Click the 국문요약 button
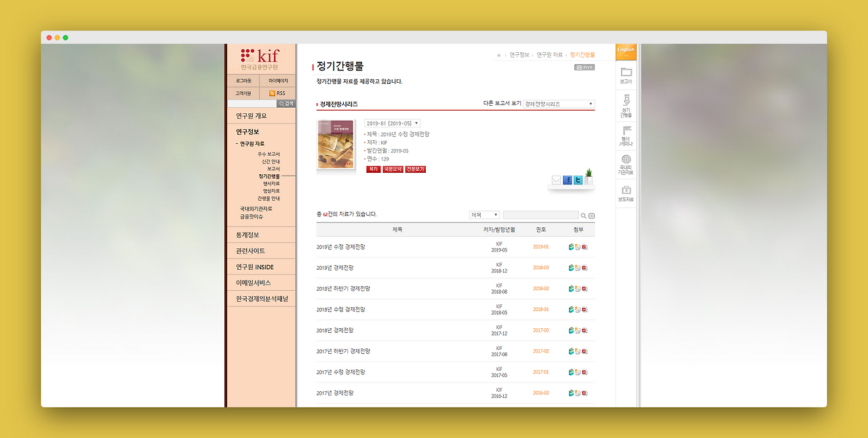Image resolution: width=868 pixels, height=438 pixels. (x=393, y=170)
